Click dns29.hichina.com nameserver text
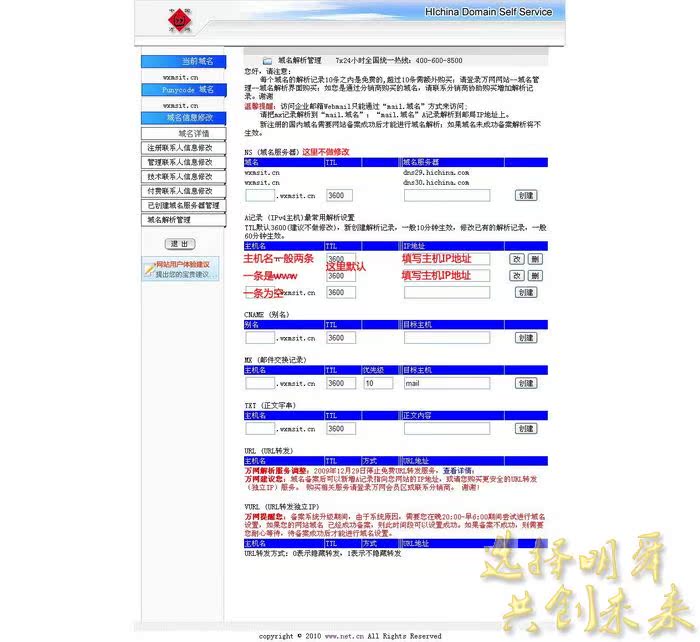700x642 pixels. pos(436,172)
